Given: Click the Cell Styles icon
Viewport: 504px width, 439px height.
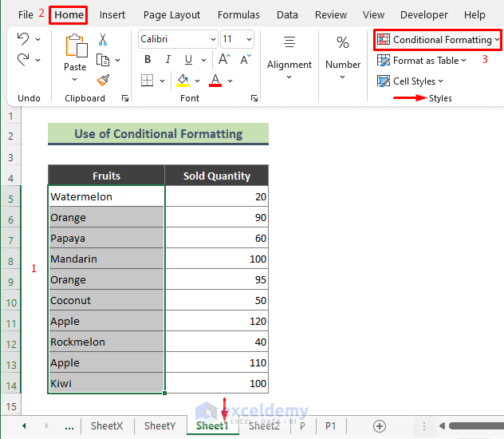Looking at the screenshot, I should coord(384,81).
